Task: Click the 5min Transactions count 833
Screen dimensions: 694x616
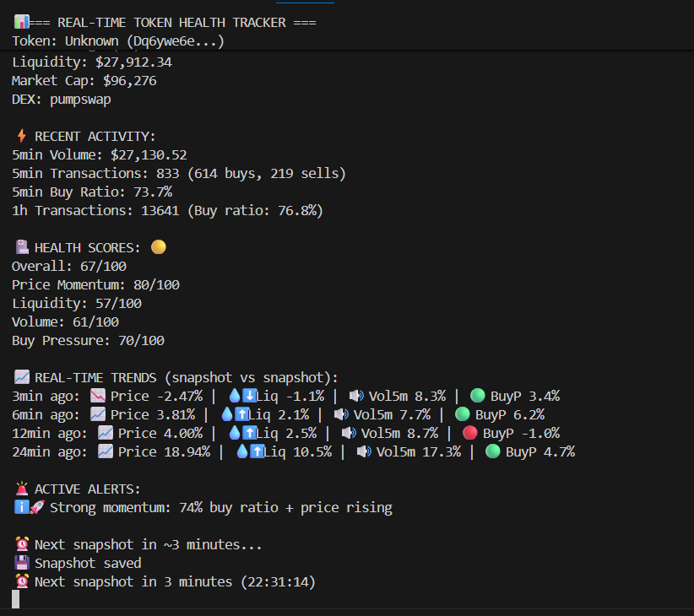Action: tap(168, 173)
